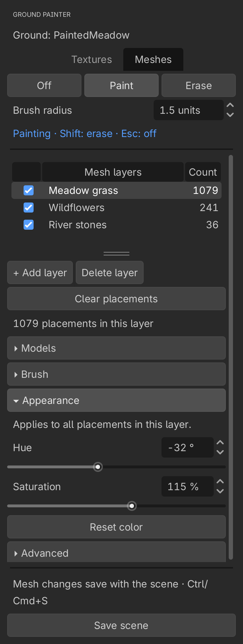Expand the Brush section
The image size is (243, 644).
tap(116, 374)
